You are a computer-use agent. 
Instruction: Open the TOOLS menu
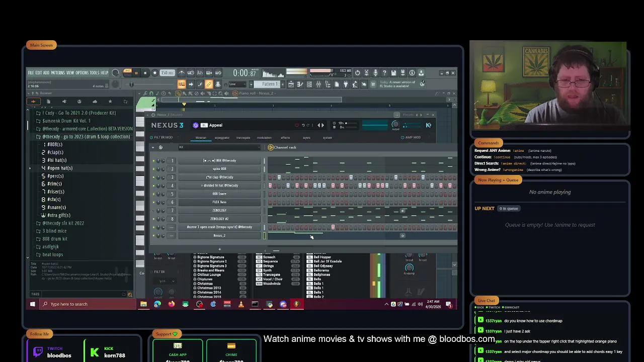[95, 73]
